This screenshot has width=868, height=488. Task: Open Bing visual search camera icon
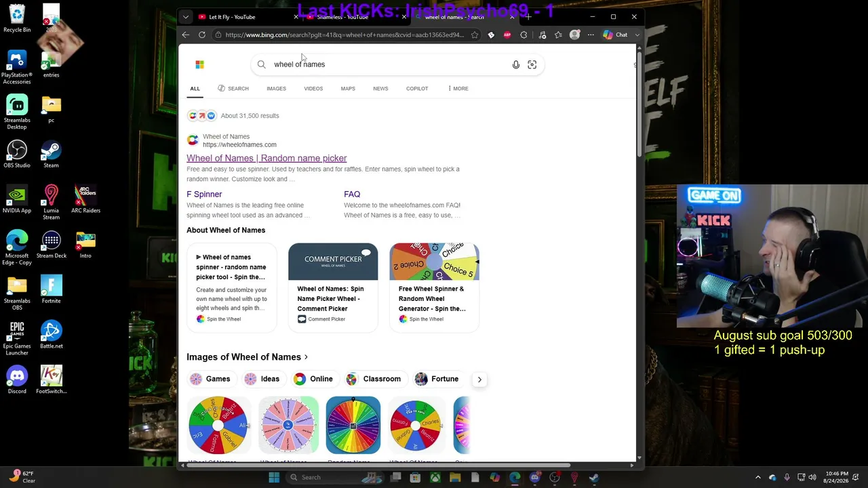(x=532, y=64)
